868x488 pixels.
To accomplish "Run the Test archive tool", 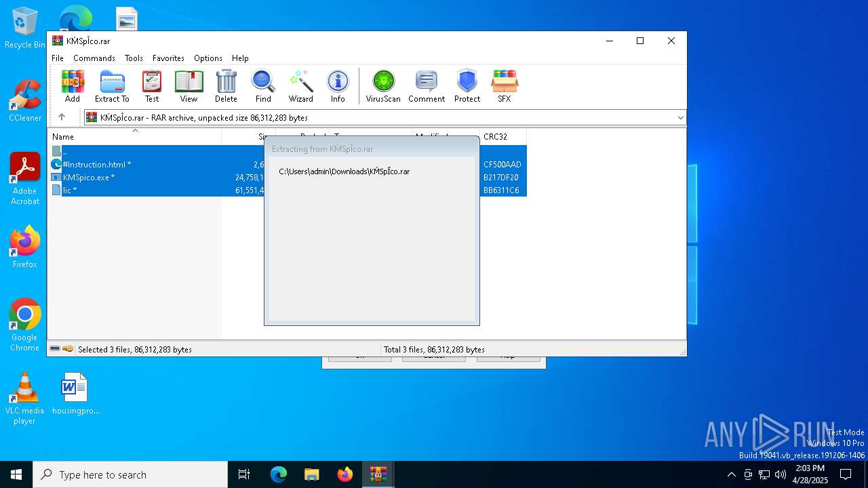I will (152, 86).
